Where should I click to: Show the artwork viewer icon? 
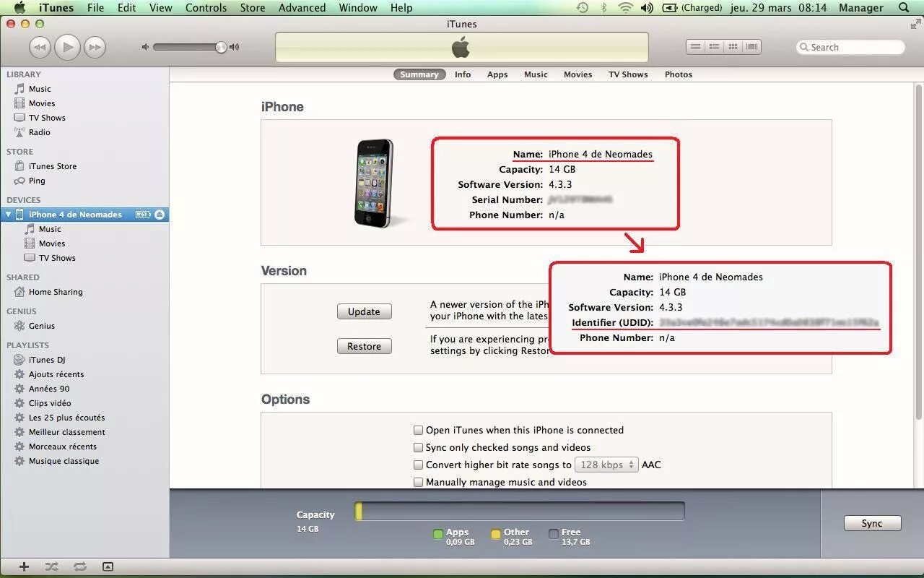pos(108,567)
